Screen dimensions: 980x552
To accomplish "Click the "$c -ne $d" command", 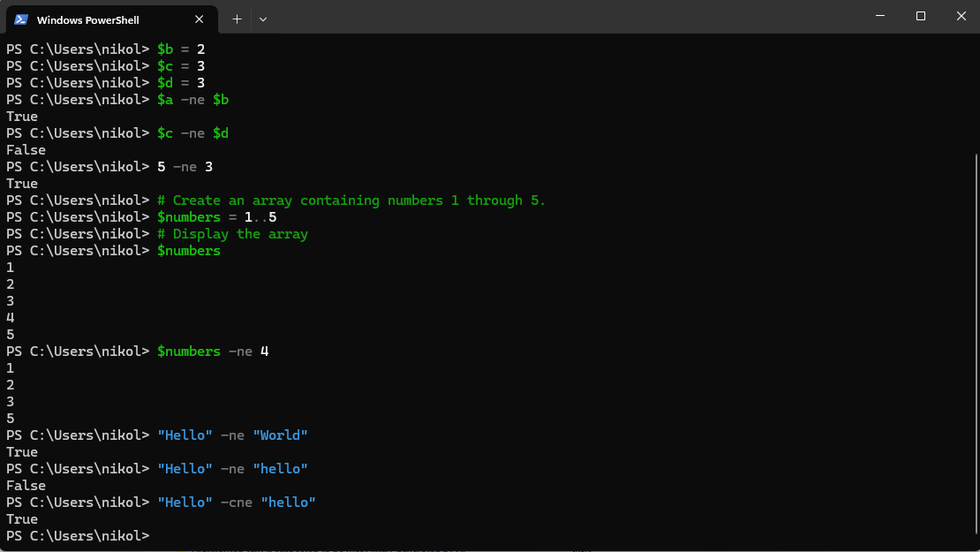I will (x=192, y=133).
